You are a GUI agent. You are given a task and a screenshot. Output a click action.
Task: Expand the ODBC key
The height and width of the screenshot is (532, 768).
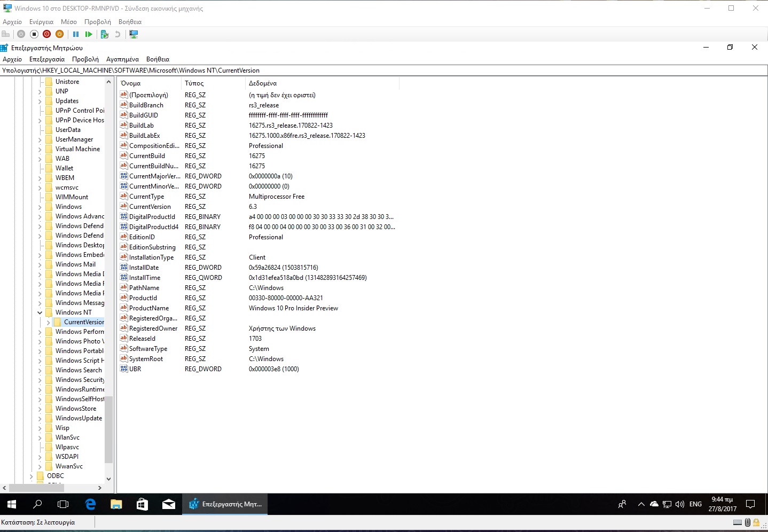click(x=31, y=476)
